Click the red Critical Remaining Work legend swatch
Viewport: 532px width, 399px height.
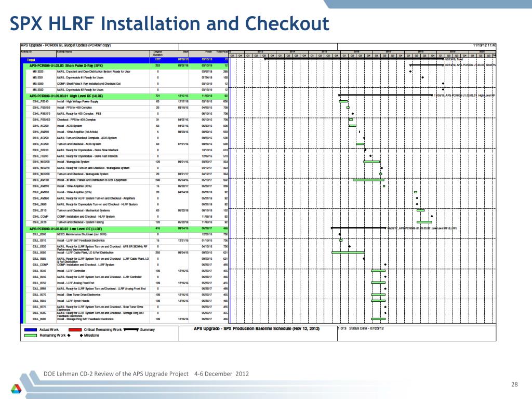click(x=75, y=330)
